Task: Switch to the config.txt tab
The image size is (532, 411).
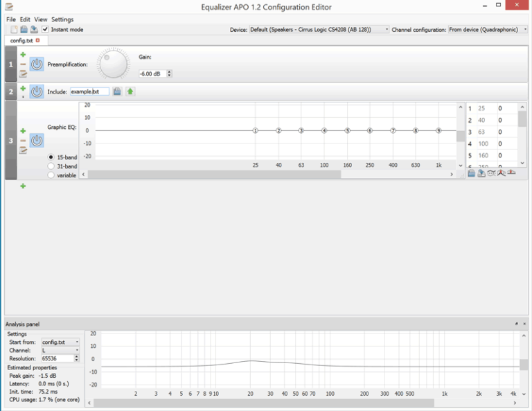Action: tap(21, 41)
